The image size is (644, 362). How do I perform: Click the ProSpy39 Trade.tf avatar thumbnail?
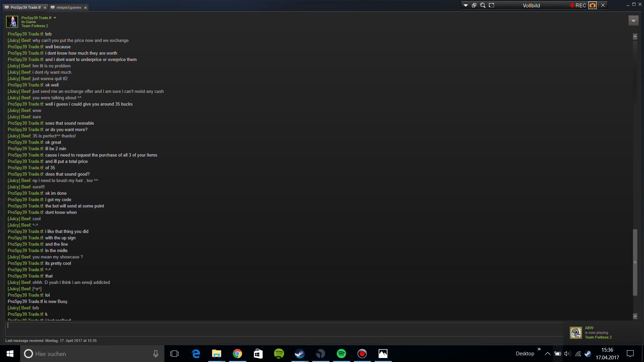(12, 22)
